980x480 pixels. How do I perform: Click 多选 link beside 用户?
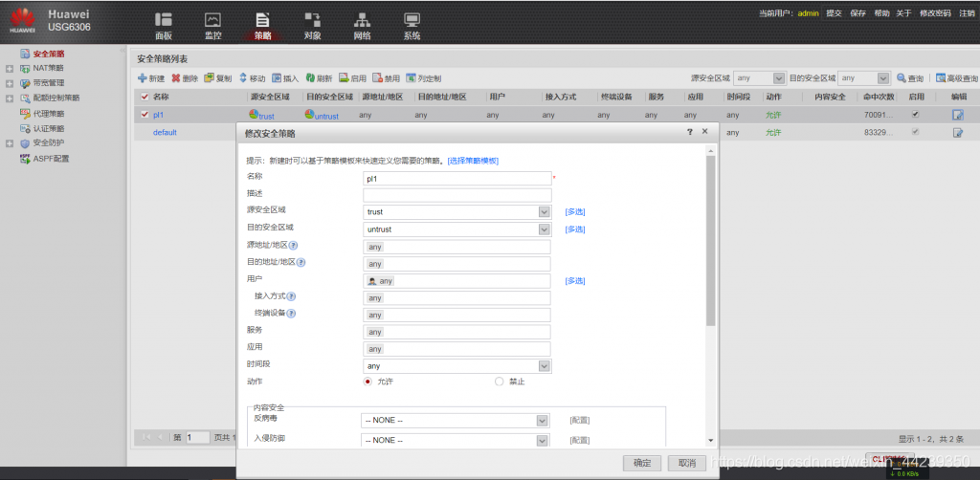pos(575,281)
